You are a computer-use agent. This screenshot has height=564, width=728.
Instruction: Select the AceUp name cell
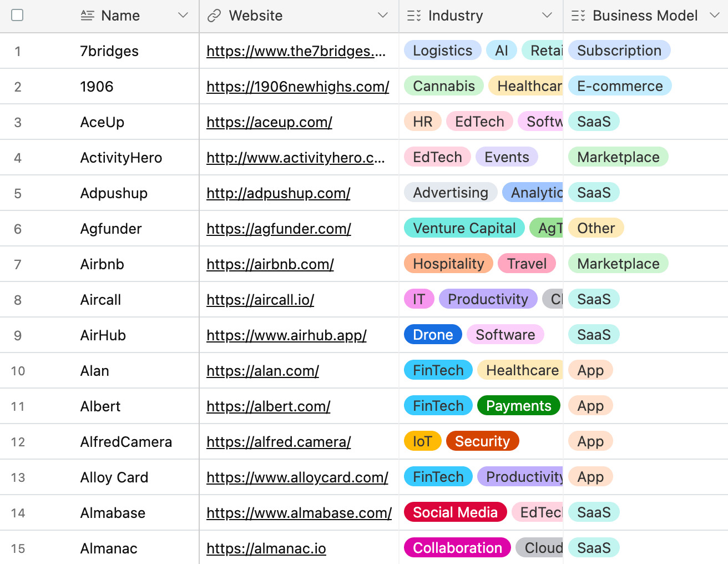pos(102,122)
